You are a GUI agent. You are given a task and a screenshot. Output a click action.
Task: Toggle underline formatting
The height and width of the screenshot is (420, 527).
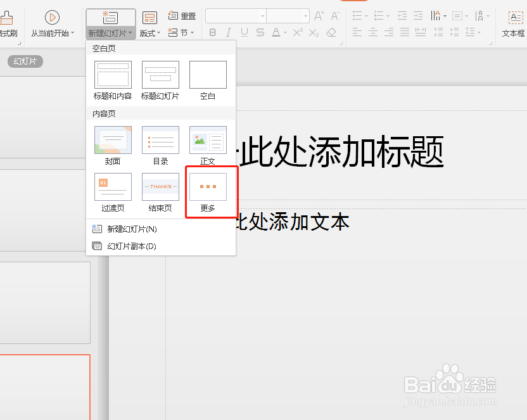tap(243, 32)
